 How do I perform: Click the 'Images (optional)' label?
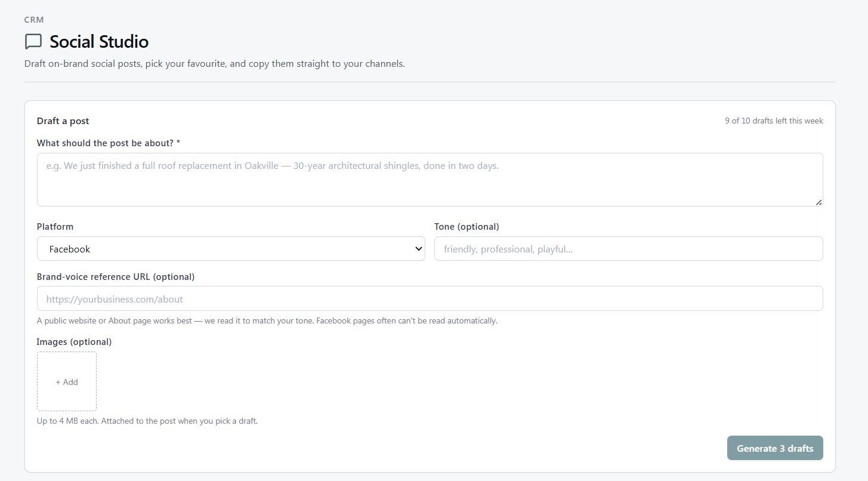pyautogui.click(x=74, y=342)
